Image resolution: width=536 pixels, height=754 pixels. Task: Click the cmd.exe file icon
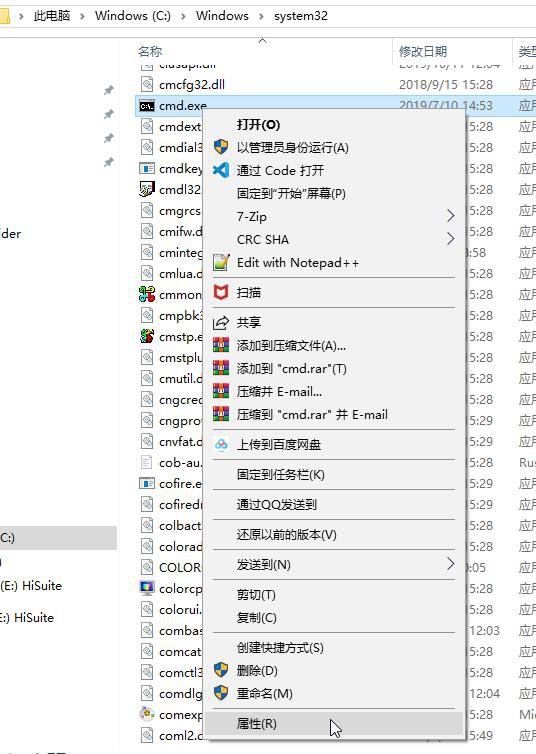(147, 106)
